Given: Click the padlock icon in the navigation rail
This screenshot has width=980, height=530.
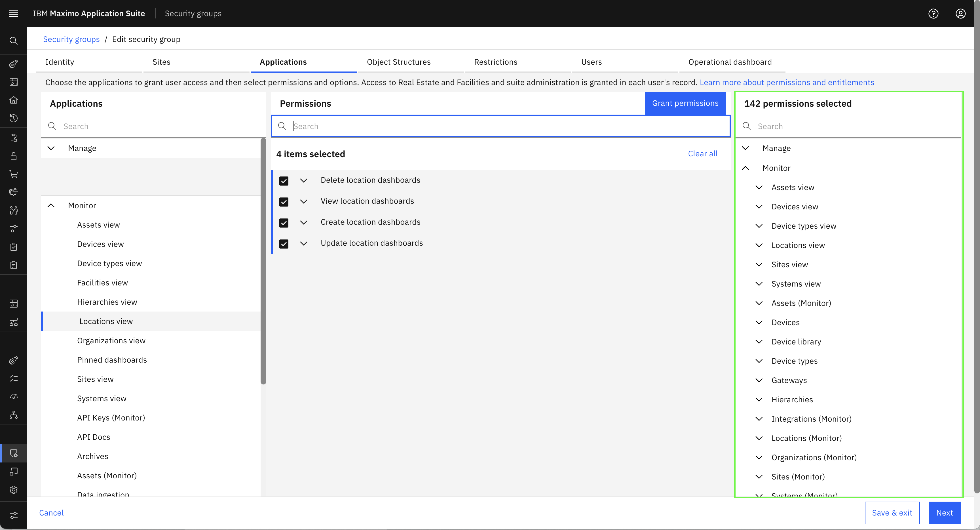Looking at the screenshot, I should point(13,156).
